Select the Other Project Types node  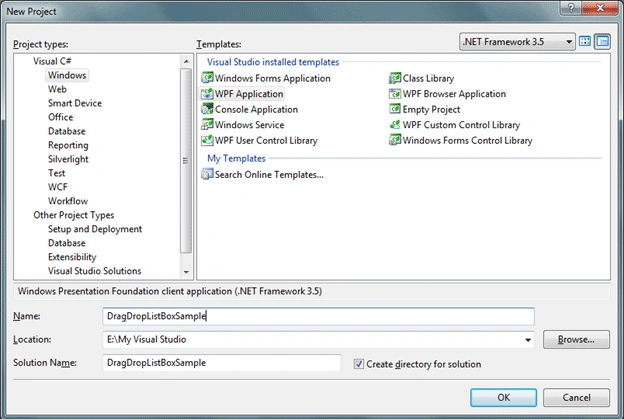[x=74, y=215]
